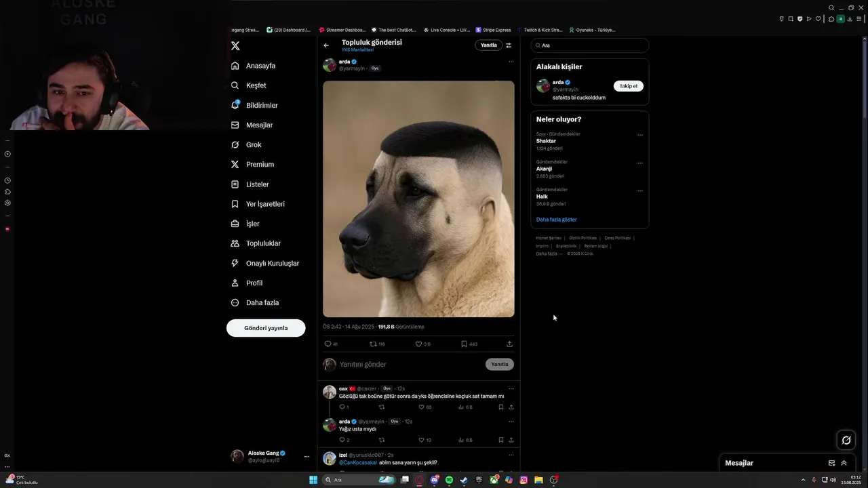Viewport: 868px width, 488px height.
Task: Bookmark the main post with 443 bookmarks
Action: tap(469, 344)
